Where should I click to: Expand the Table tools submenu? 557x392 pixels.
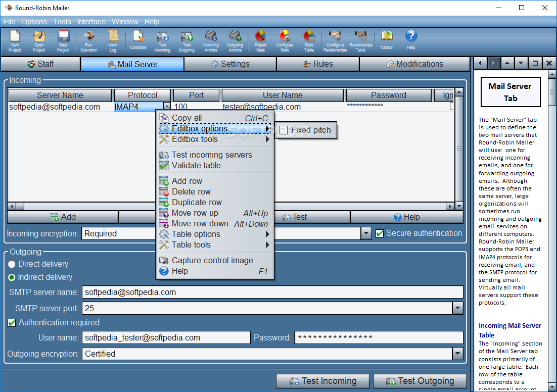tap(214, 245)
